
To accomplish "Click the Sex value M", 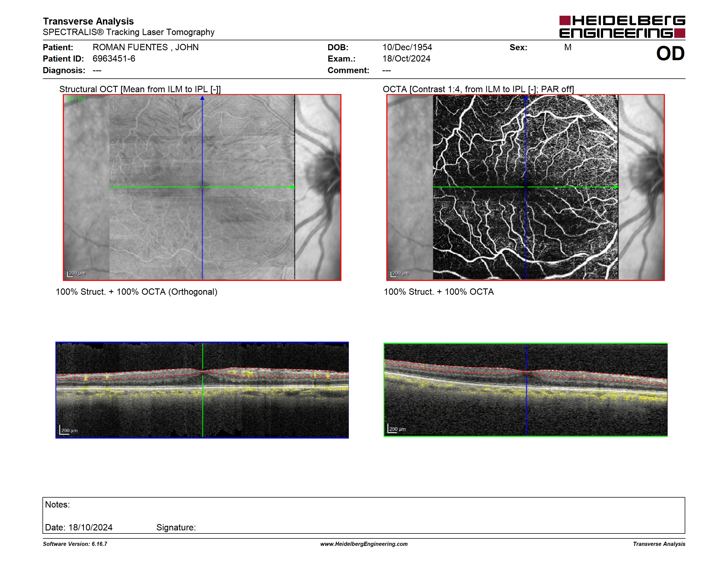I will (568, 47).
